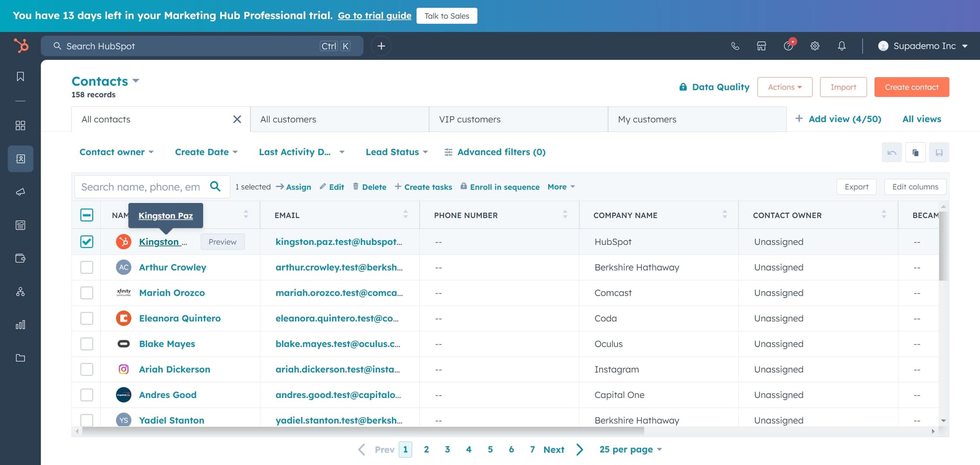Open the marketplace storefront icon

pos(761,46)
